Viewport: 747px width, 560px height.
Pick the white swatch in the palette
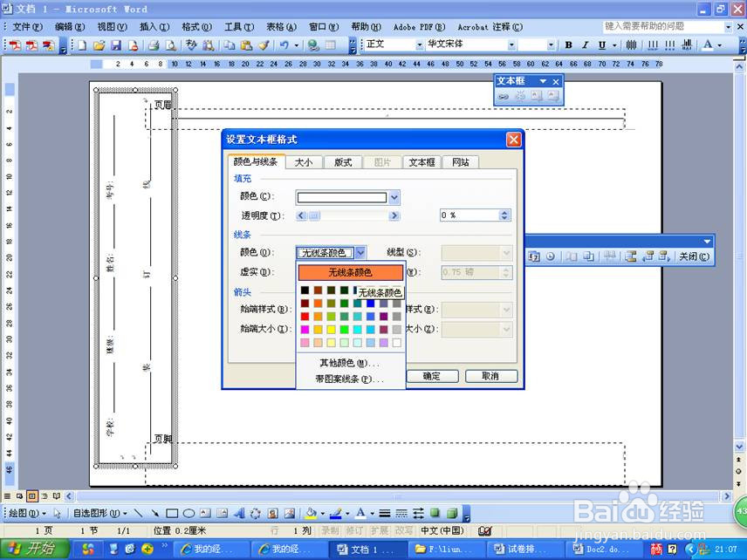tap(396, 343)
